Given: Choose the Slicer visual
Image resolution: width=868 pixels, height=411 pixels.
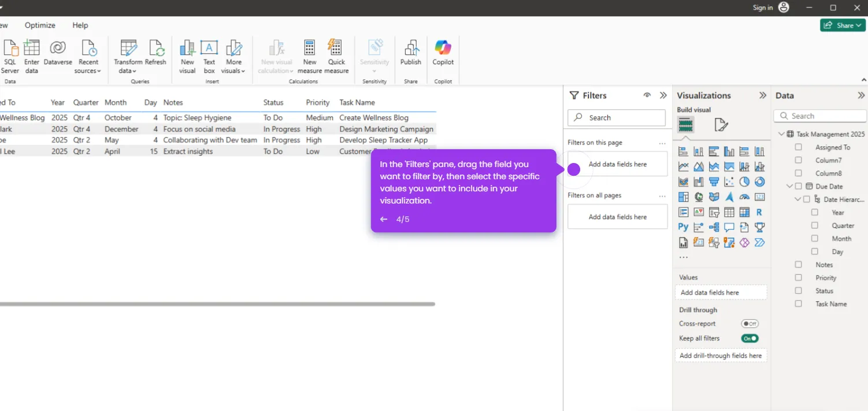Looking at the screenshot, I should (x=714, y=212).
